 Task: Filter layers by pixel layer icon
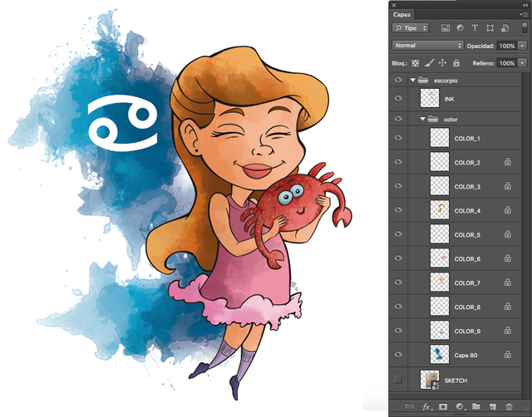tap(446, 28)
